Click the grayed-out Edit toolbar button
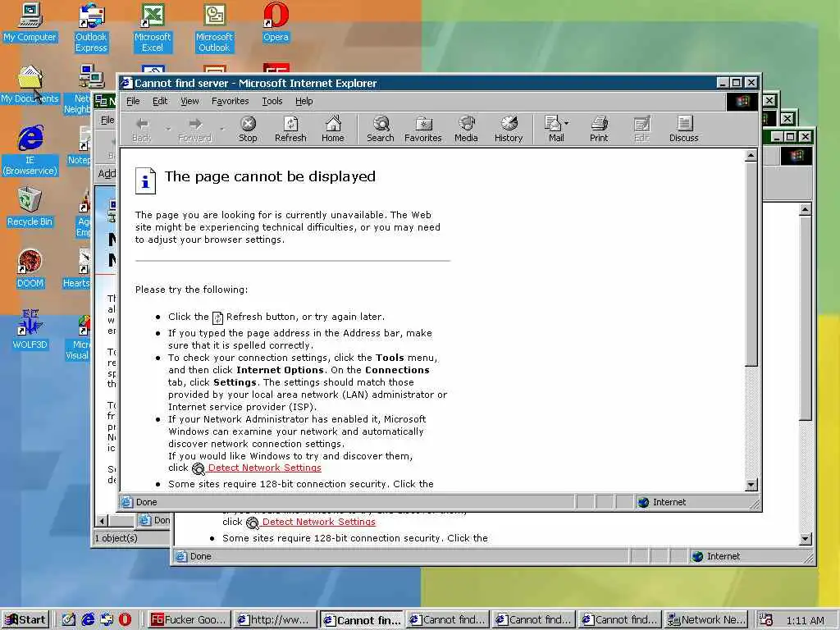 pyautogui.click(x=641, y=129)
